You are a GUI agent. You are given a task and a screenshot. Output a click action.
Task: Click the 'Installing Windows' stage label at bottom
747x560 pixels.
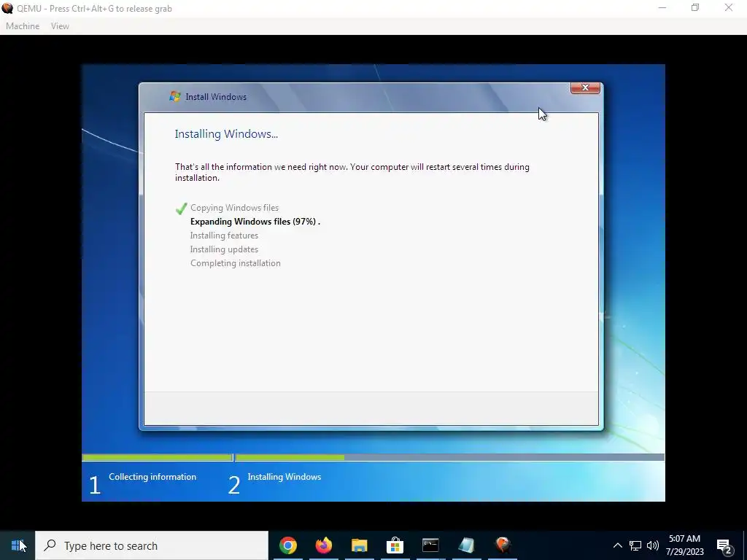pos(285,477)
